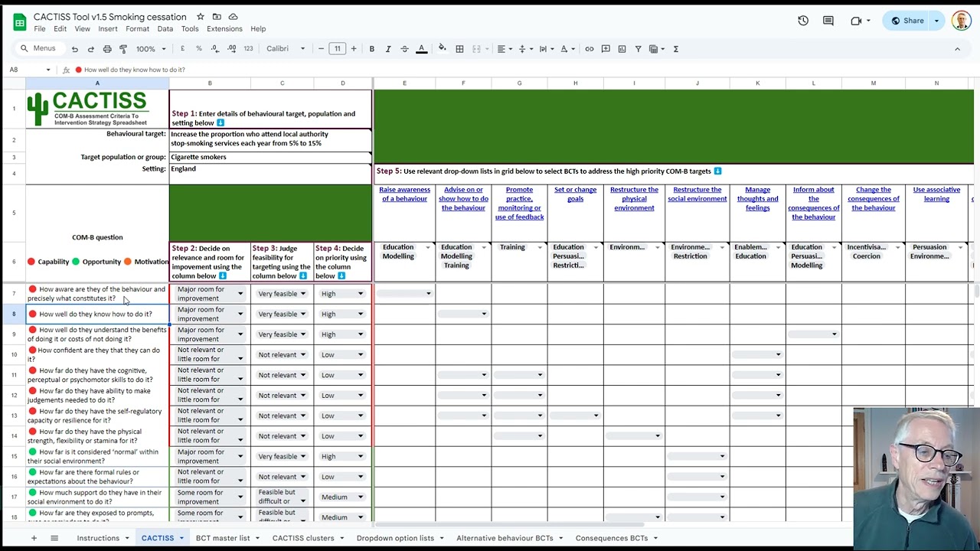Click the merge cells icon
The width and height of the screenshot is (980, 551).
click(476, 49)
